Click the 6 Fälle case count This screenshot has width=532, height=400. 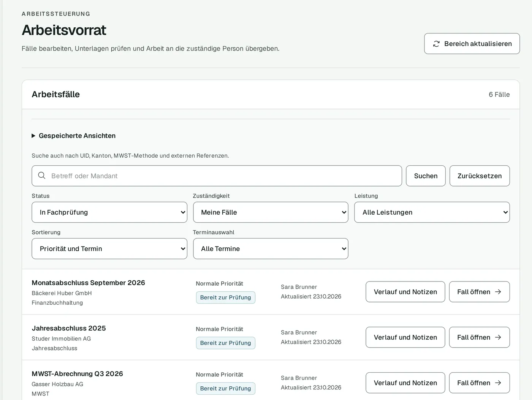point(499,95)
